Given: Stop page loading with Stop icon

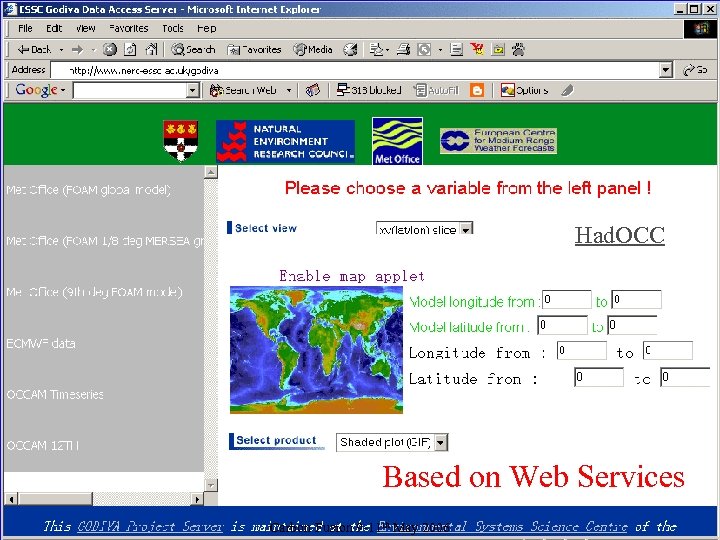Looking at the screenshot, I should 109,49.
